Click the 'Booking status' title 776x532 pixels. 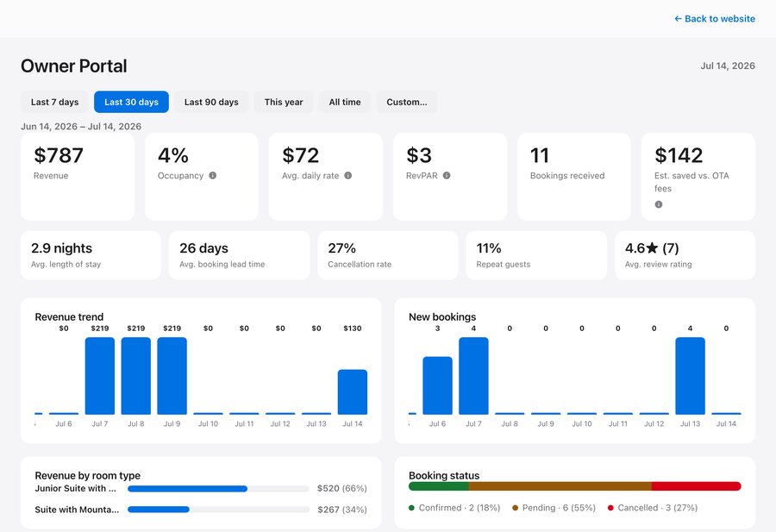444,476
